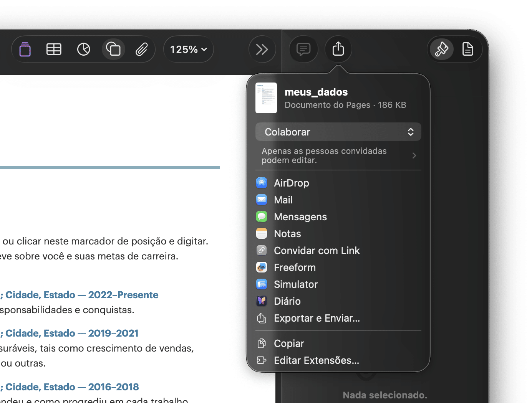Click Exportar e Enviar…

[x=317, y=318]
